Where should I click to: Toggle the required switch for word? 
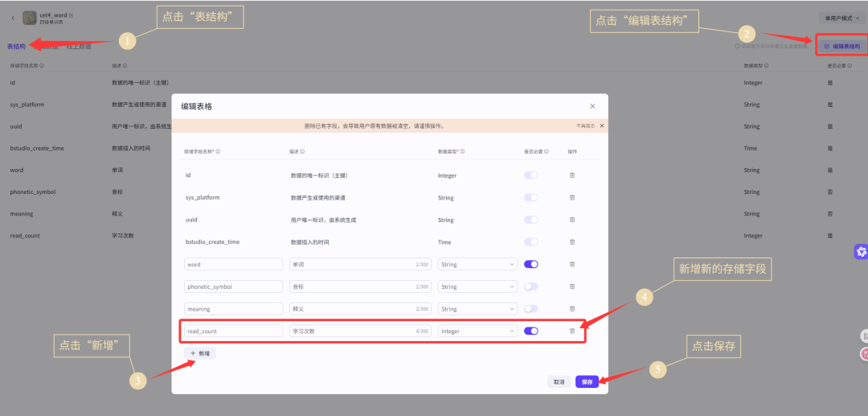pyautogui.click(x=530, y=264)
